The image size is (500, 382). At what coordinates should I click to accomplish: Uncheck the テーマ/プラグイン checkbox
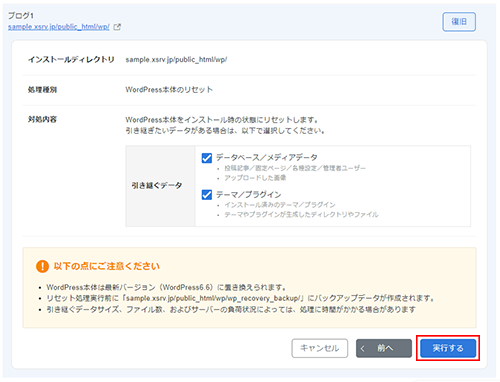pyautogui.click(x=207, y=194)
